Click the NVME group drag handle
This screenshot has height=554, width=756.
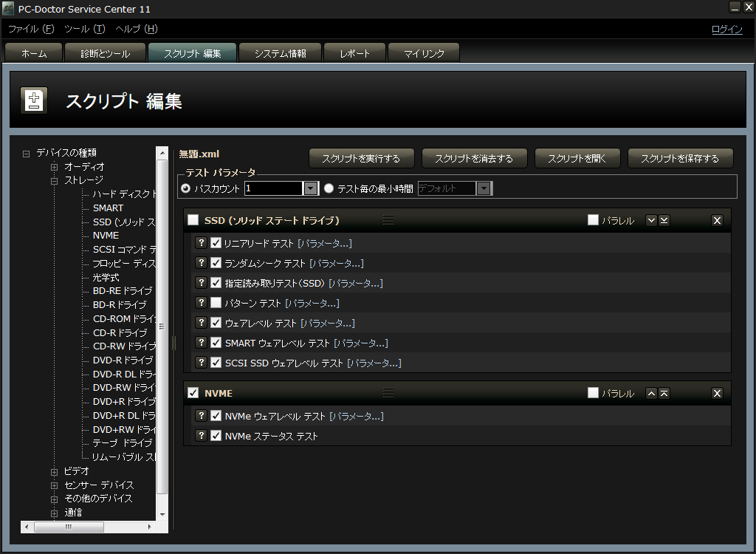[388, 393]
